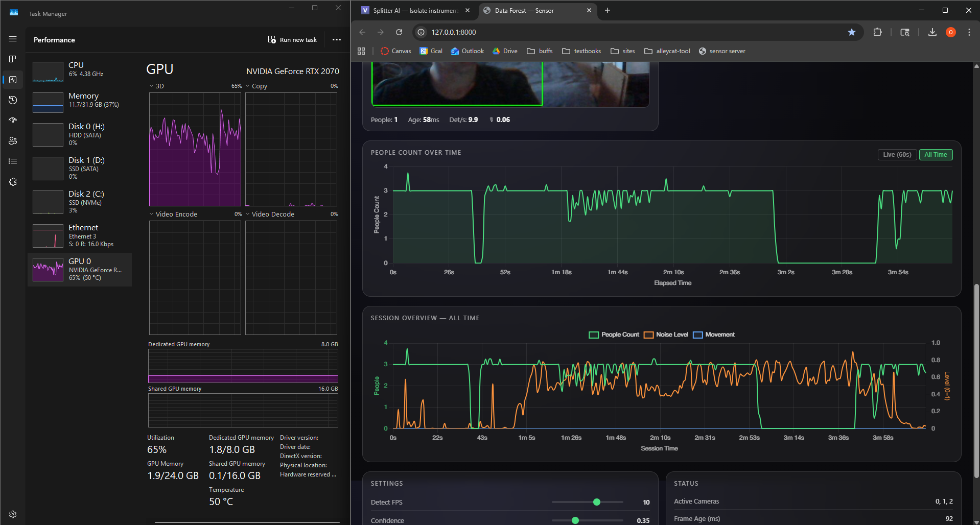Toggle Noise Level in session legend
Image resolution: width=980 pixels, height=525 pixels.
coord(665,335)
